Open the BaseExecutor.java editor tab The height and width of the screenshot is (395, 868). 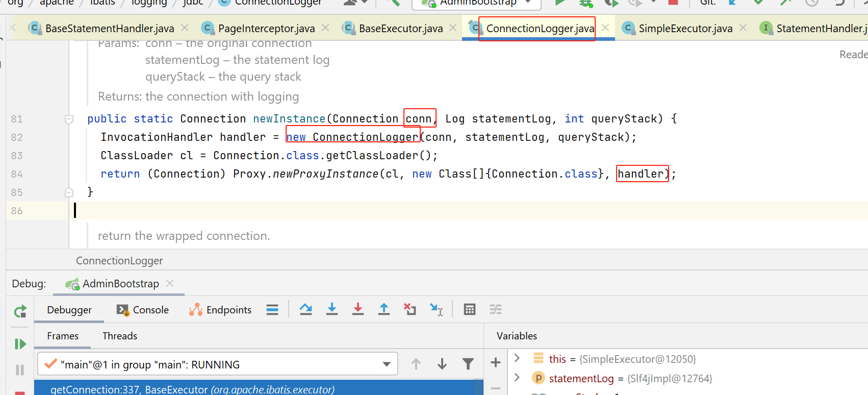coord(400,29)
